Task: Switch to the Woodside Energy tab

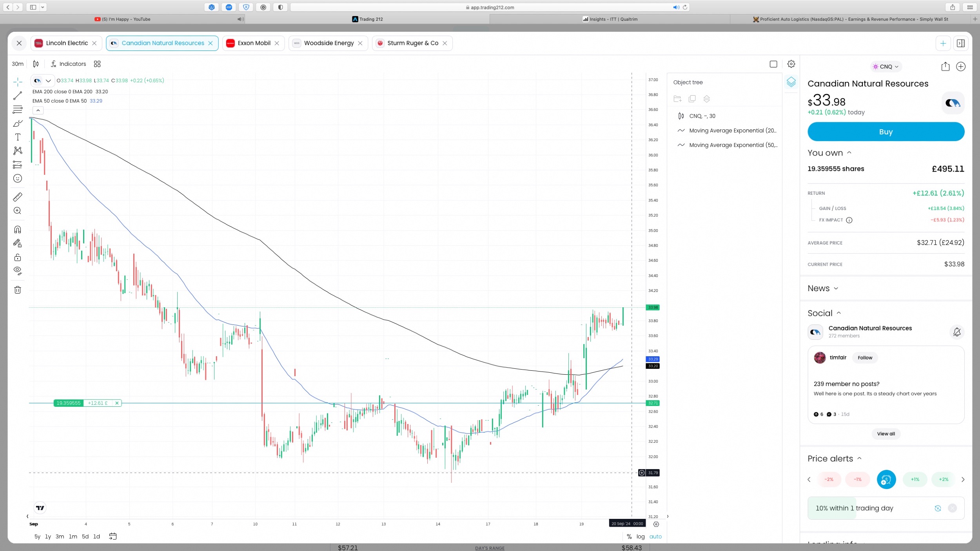Action: [328, 43]
